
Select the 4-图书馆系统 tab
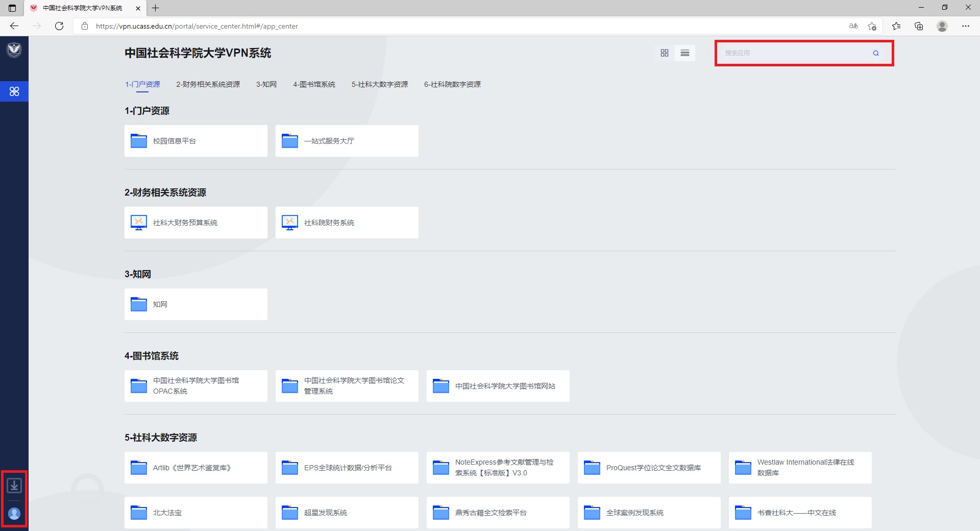point(314,84)
